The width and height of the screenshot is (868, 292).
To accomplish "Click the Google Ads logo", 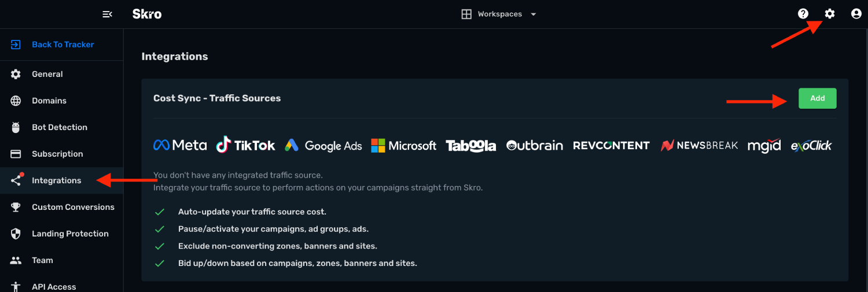I will pos(323,146).
